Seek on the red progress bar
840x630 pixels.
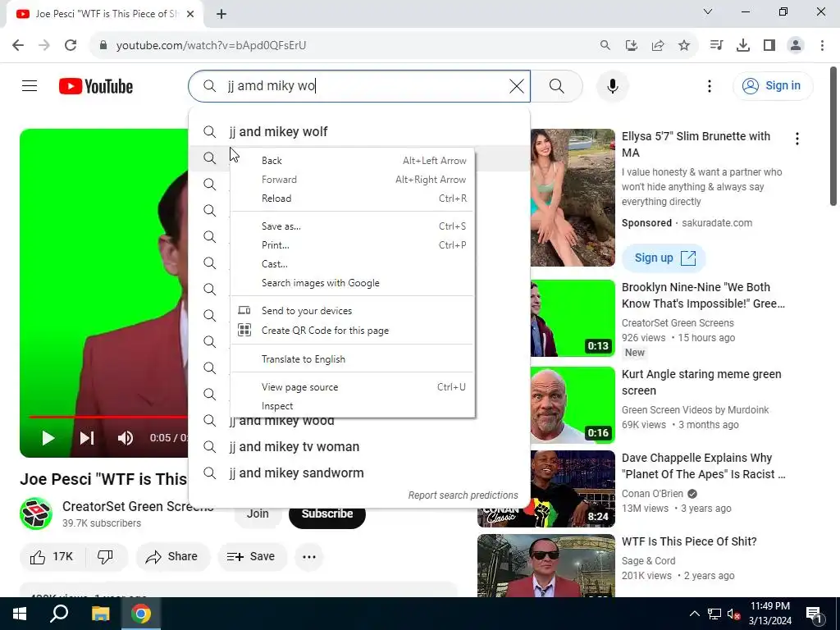(x=108, y=416)
